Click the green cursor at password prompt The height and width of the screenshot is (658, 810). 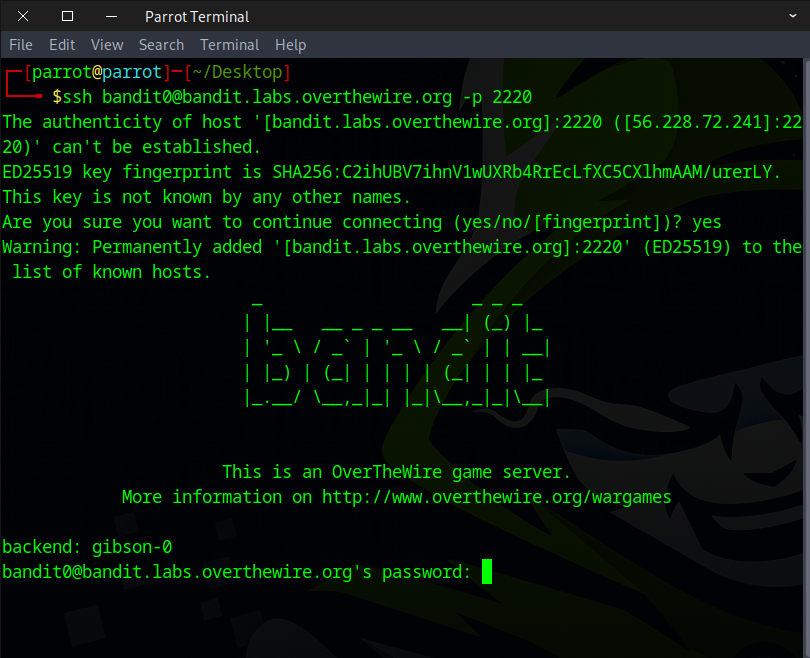pos(487,572)
